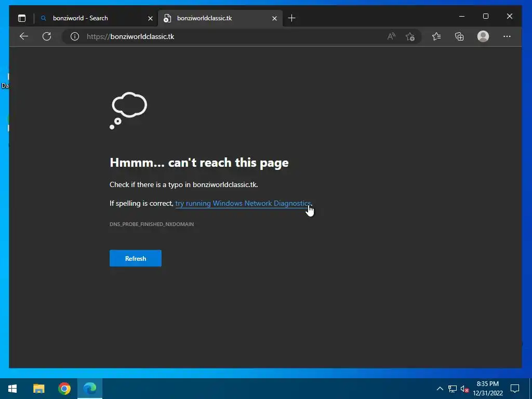Switch to the bonziworld - Search tab
The image size is (532, 399).
tap(96, 18)
